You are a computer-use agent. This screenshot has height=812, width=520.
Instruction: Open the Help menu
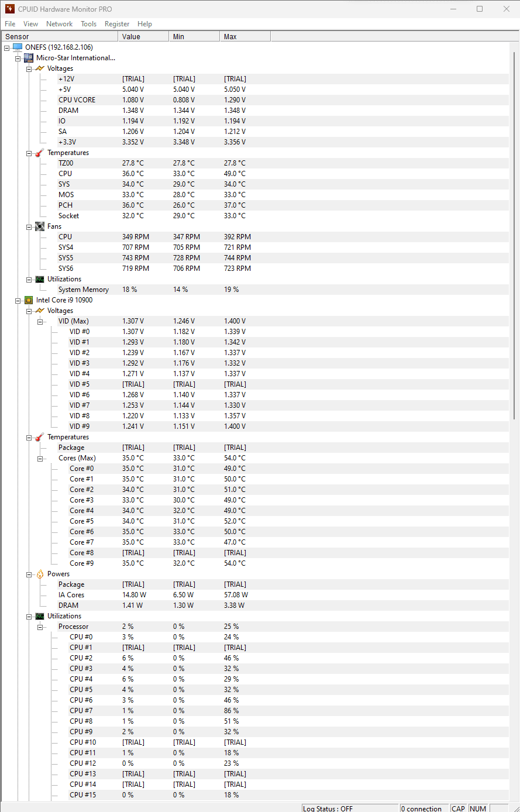pos(144,24)
